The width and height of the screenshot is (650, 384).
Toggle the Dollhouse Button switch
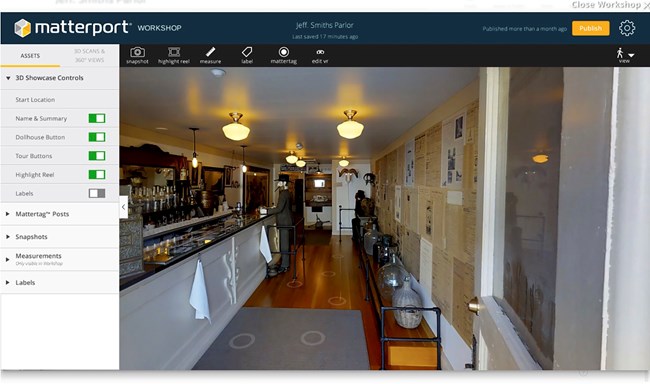(97, 137)
